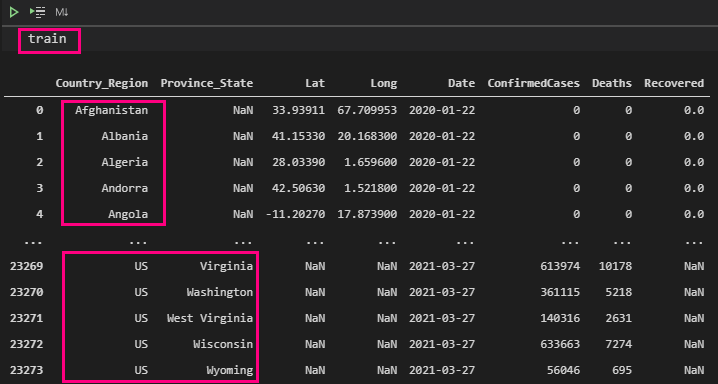
Task: Click longitude value 1.521800
Action: tap(371, 188)
